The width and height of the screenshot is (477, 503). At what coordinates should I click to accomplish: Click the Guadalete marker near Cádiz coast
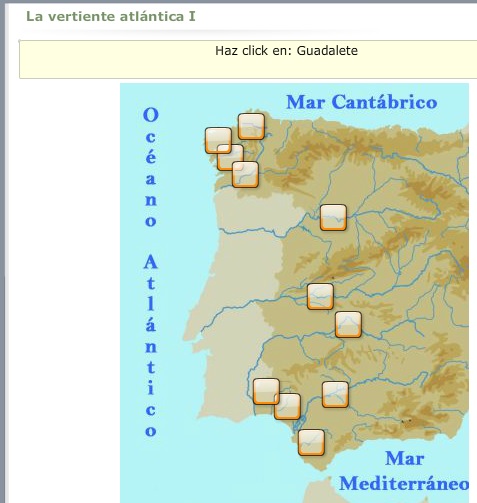click(311, 442)
